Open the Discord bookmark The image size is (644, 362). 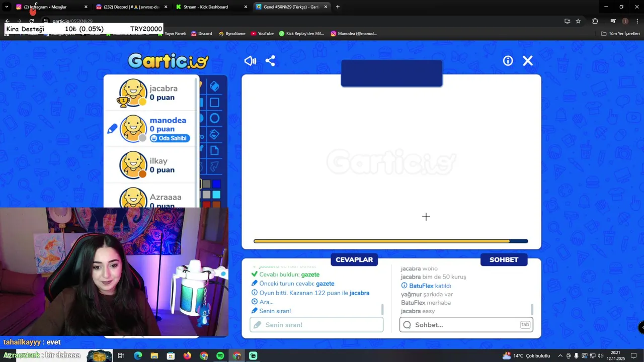(201, 34)
